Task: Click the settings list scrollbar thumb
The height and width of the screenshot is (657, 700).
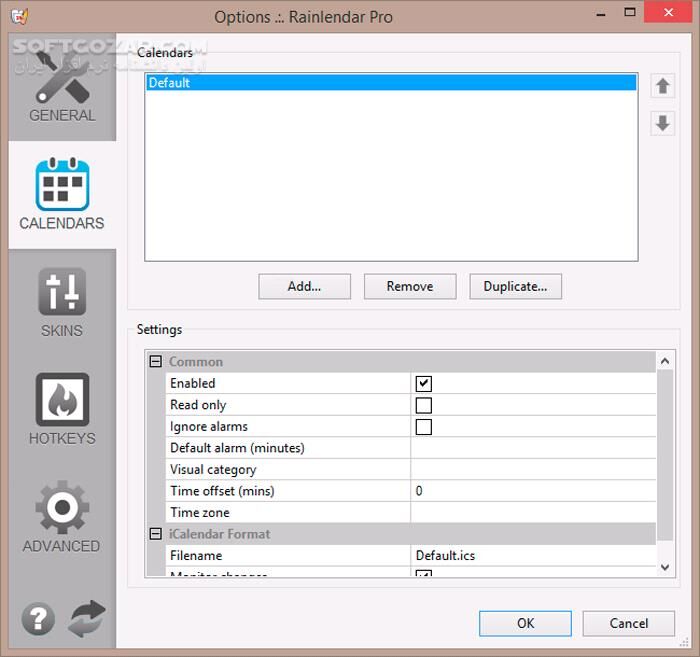Action: click(665, 455)
